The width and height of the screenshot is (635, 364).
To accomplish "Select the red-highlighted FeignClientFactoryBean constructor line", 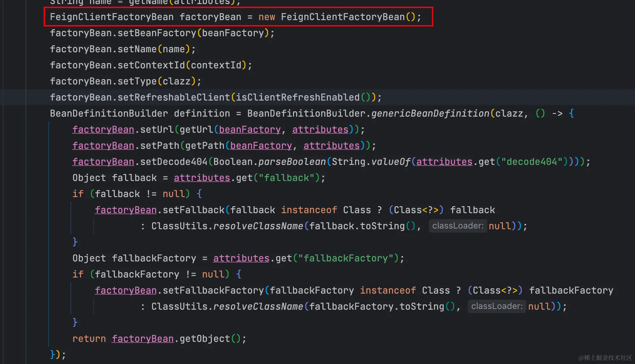I will pos(235,16).
